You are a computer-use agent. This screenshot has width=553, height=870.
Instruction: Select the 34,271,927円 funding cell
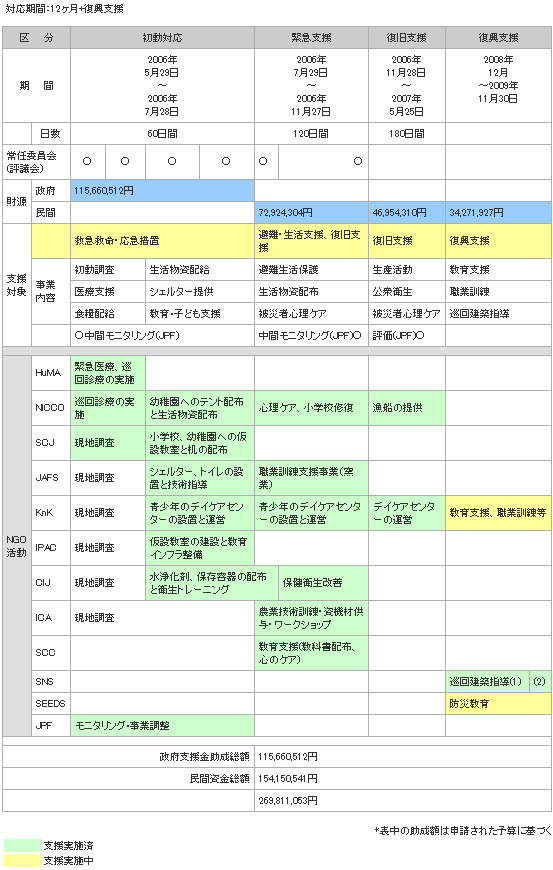pos(498,213)
